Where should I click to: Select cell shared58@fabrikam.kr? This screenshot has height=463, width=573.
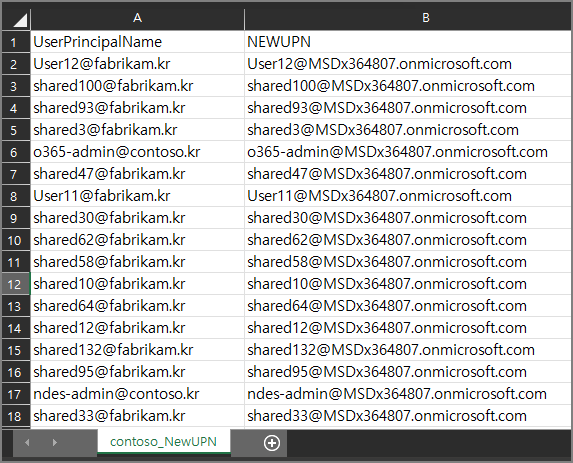[137, 262]
